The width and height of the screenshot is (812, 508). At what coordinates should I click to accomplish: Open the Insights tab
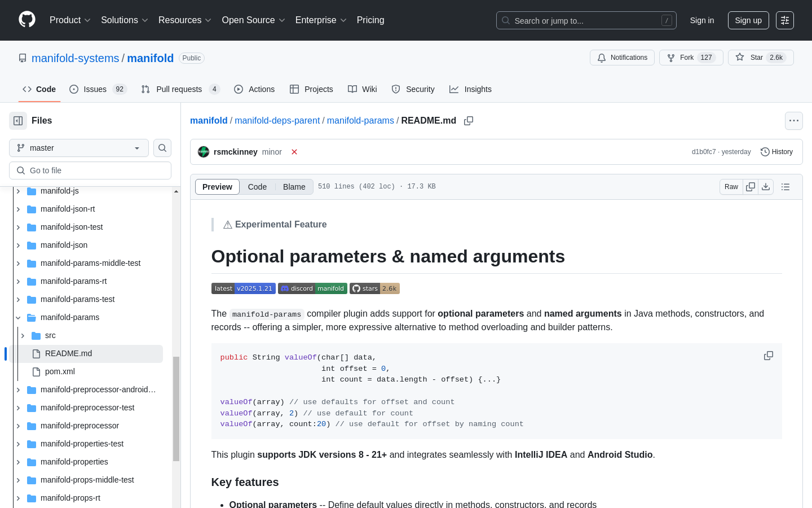(470, 89)
